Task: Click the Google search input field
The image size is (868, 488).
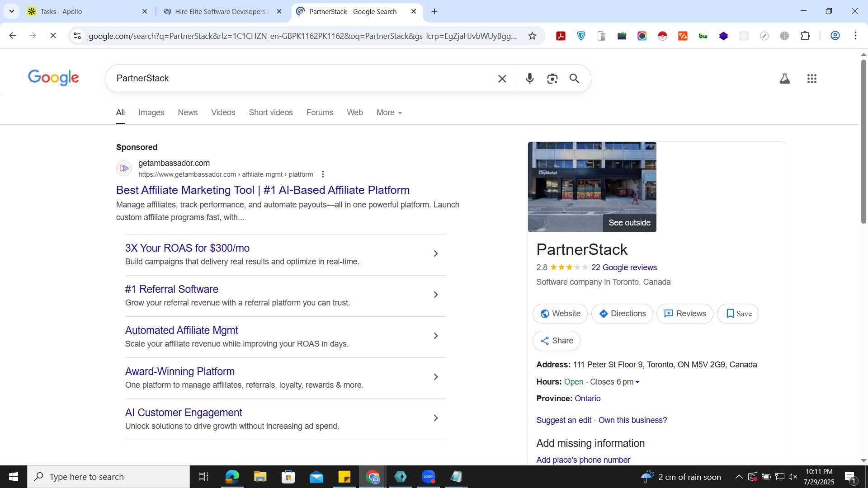Action: click(x=303, y=79)
